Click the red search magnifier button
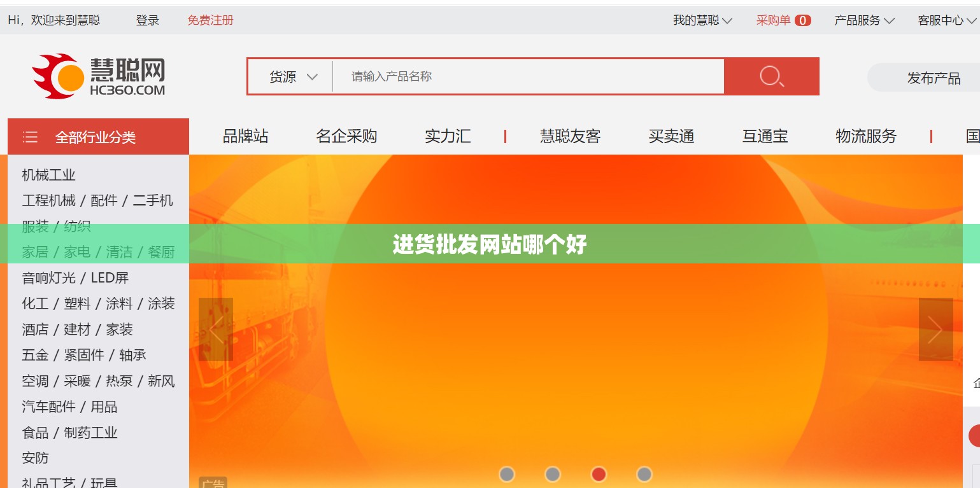 tap(772, 76)
